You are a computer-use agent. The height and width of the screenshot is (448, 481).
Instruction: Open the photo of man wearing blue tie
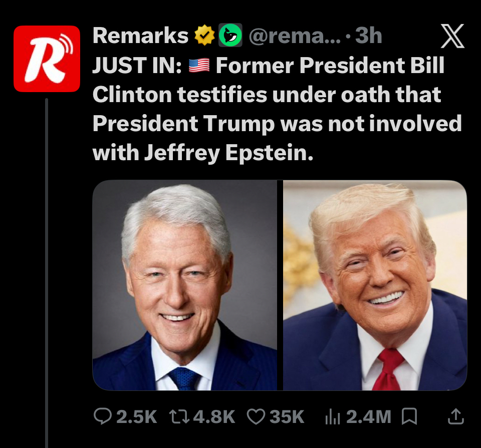click(184, 285)
